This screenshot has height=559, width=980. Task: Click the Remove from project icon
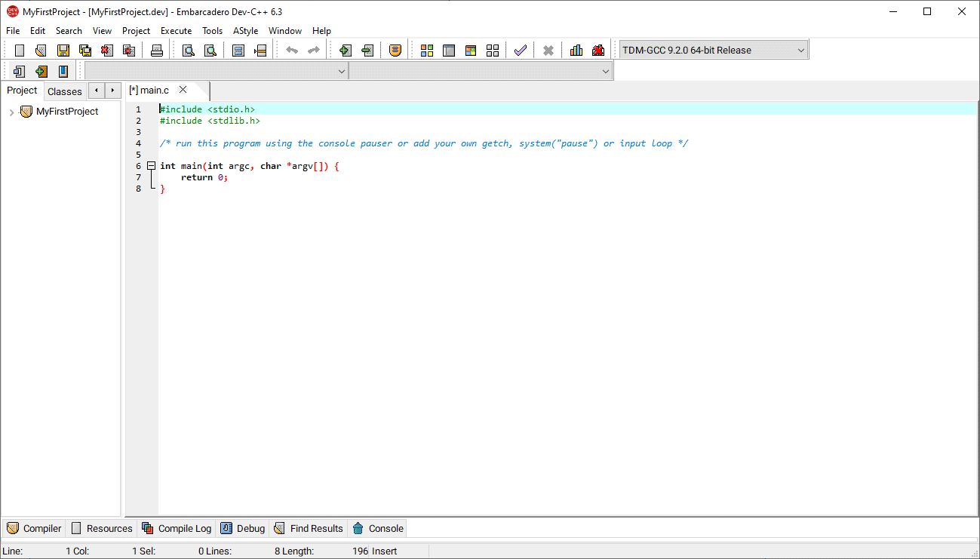tap(367, 51)
